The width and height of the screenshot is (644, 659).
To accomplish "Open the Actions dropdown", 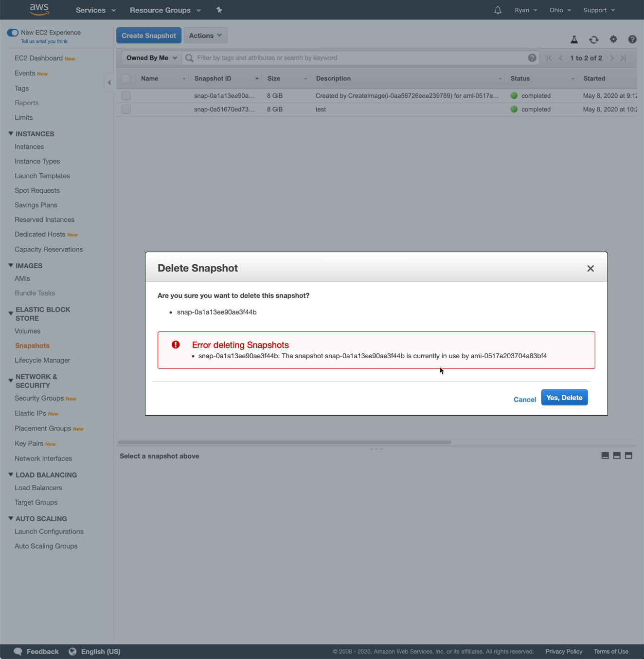I will click(205, 35).
